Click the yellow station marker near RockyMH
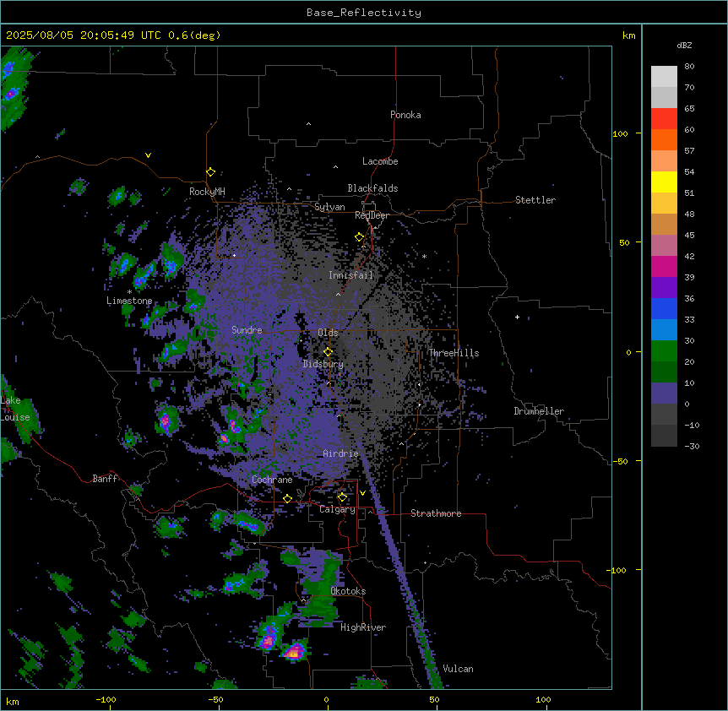The height and width of the screenshot is (711, 728). pyautogui.click(x=210, y=172)
